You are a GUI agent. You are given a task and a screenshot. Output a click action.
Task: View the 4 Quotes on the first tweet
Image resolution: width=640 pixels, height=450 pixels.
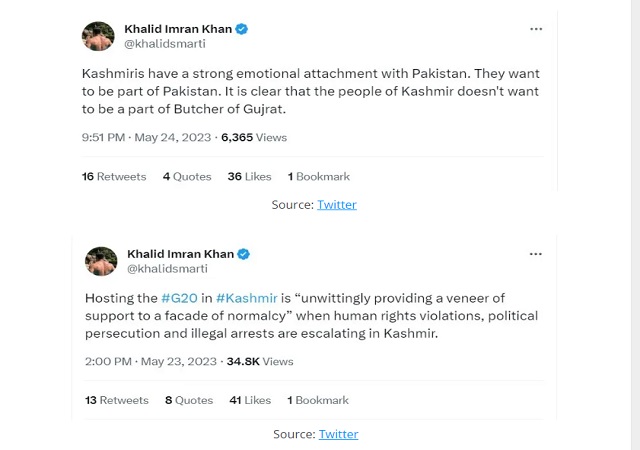[187, 176]
